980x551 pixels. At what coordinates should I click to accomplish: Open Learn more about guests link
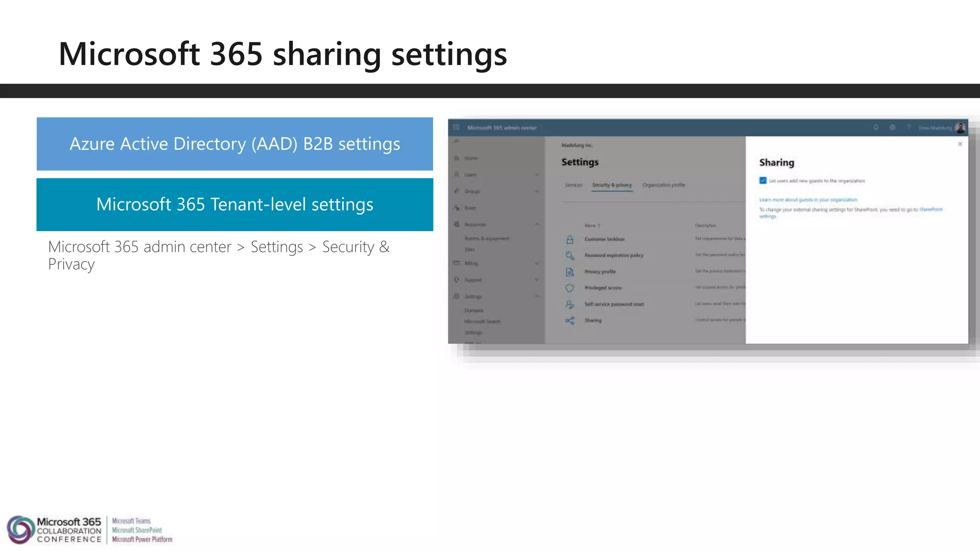(808, 200)
